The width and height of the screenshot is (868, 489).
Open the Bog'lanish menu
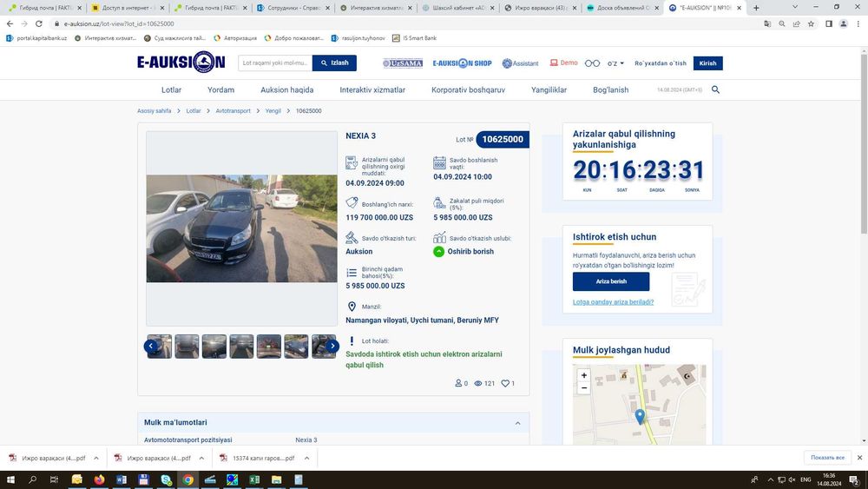[610, 89]
